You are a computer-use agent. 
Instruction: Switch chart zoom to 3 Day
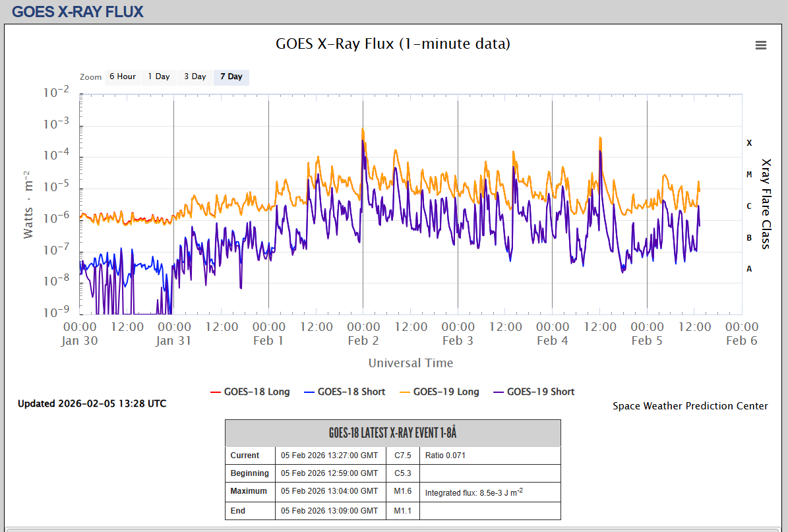click(195, 77)
